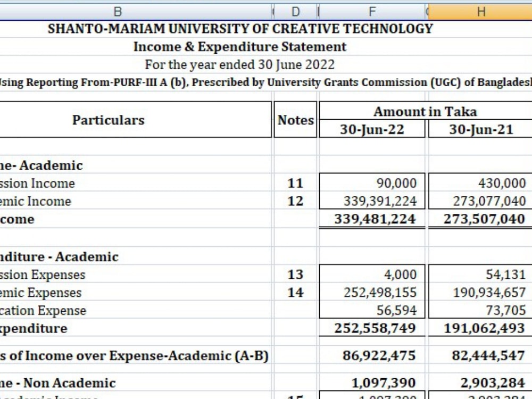532x399 pixels.
Task: Click the '30-Jun-21' column heading
Action: tap(481, 129)
